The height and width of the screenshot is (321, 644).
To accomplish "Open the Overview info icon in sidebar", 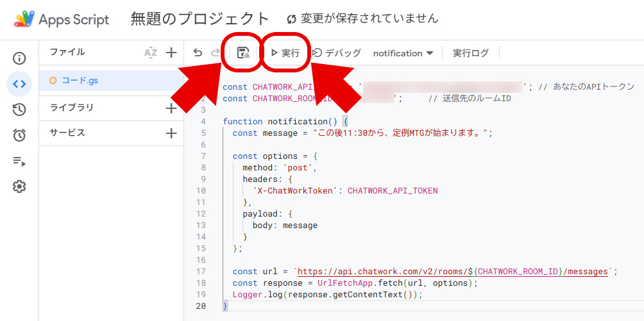I will [19, 58].
